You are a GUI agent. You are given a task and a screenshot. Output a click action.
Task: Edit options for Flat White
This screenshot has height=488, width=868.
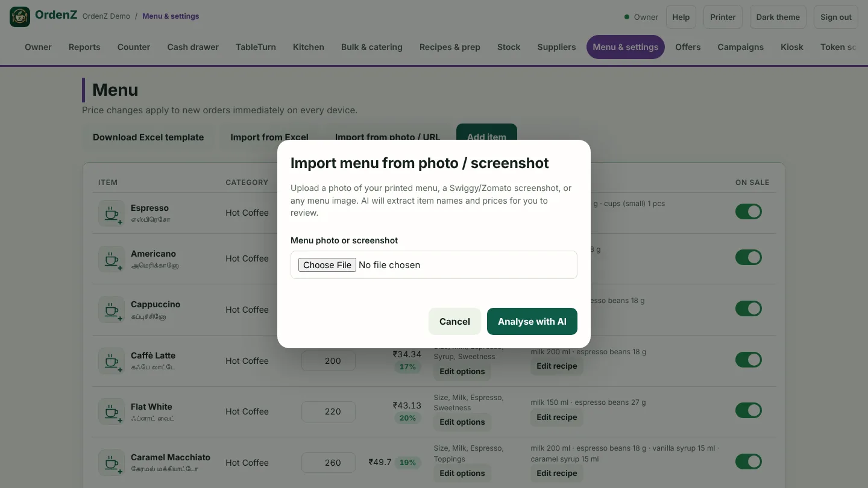click(462, 422)
